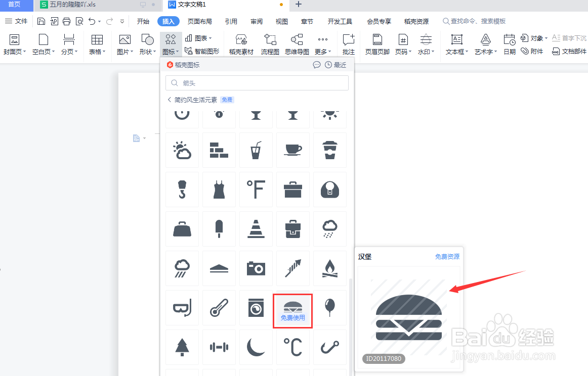Select the hamburger icon marked 免费使用
Screen dimensions: 588x376
point(292,309)
